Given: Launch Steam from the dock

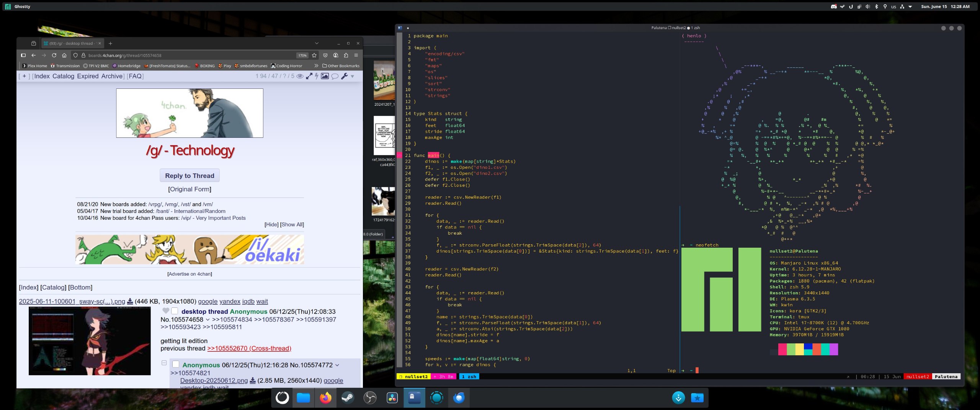Looking at the screenshot, I should (348, 398).
